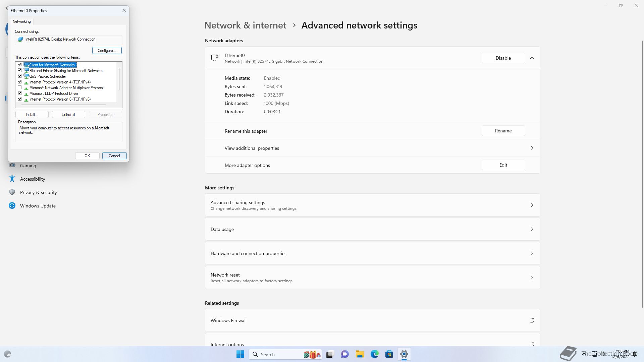The image size is (644, 362).
Task: Select Internet Protocol Version 4 (TCP/IPv4) row
Action: tap(60, 82)
